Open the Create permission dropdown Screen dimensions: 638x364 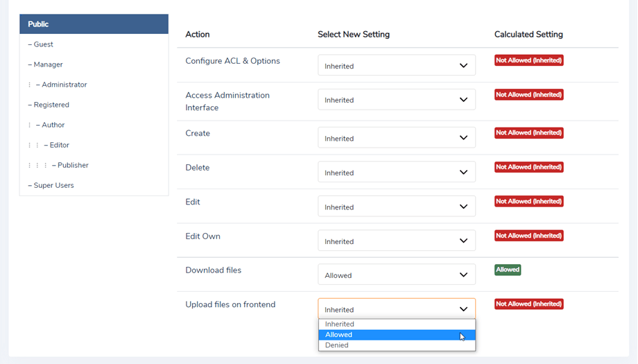[396, 138]
